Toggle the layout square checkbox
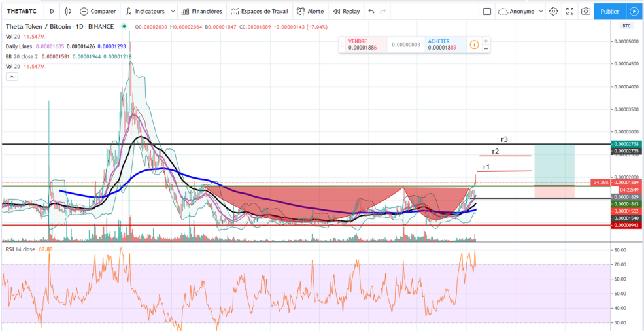Viewport: 644px width, 331px height. 487,12
